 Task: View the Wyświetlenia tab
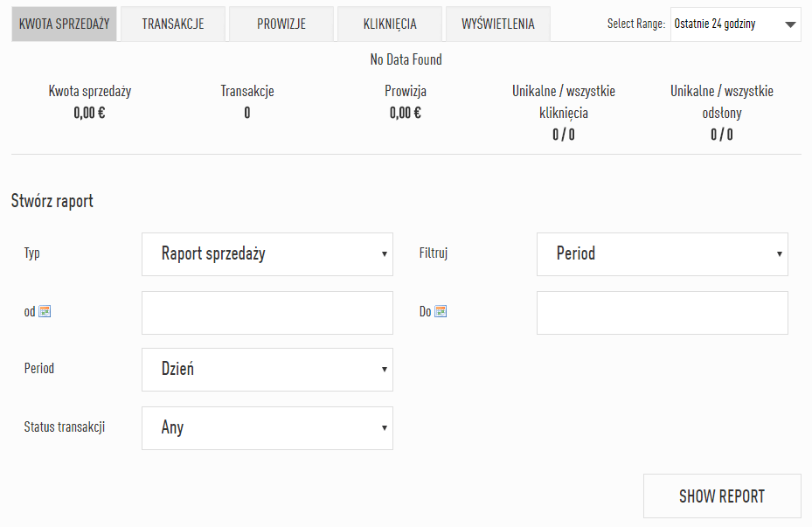pyautogui.click(x=498, y=24)
